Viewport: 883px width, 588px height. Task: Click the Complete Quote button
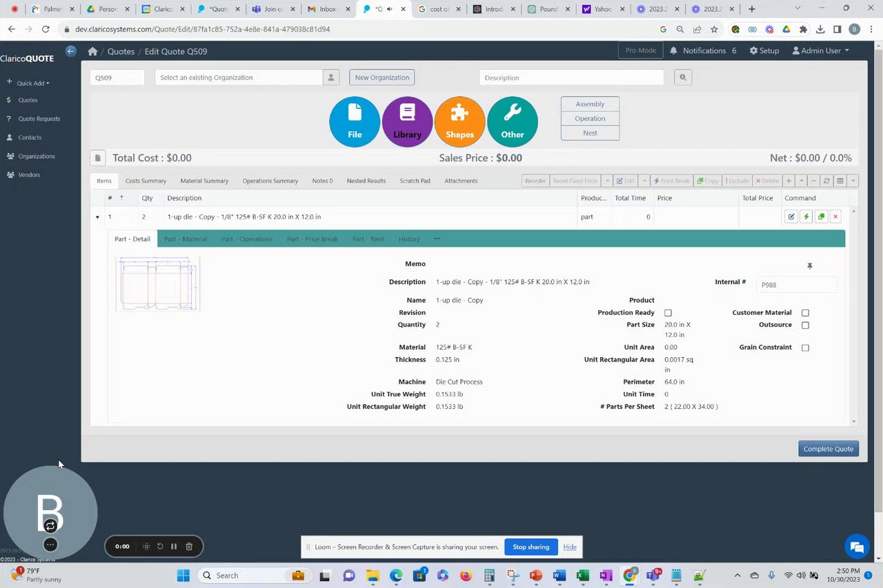click(829, 449)
